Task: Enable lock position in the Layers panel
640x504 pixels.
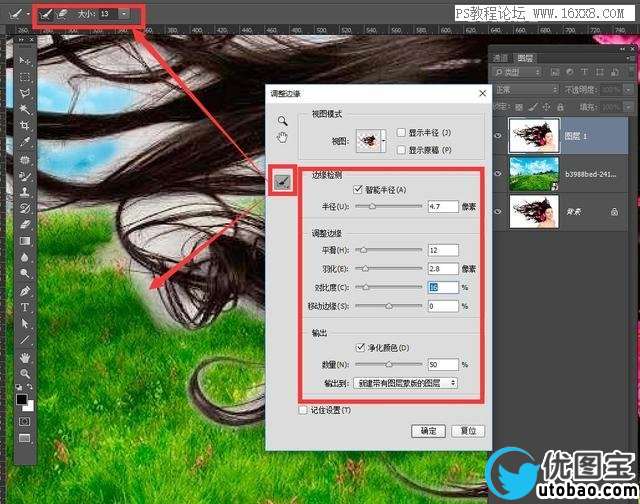Action: point(546,107)
